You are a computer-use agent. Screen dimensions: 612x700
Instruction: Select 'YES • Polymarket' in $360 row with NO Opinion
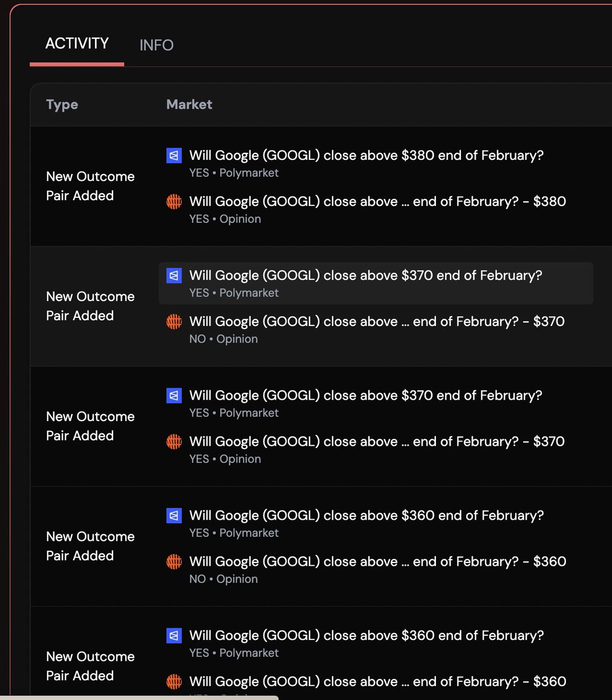pos(234,534)
